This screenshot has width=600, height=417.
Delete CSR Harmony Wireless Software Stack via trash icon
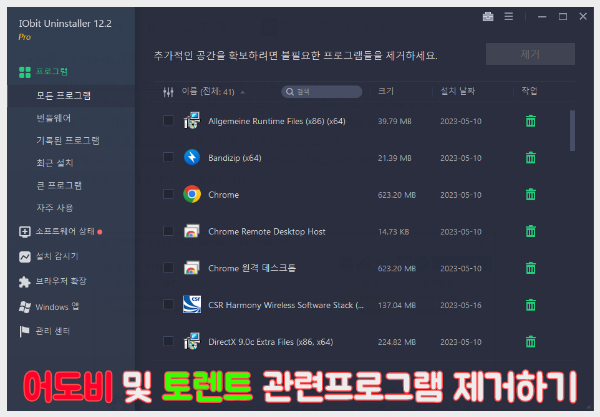530,305
